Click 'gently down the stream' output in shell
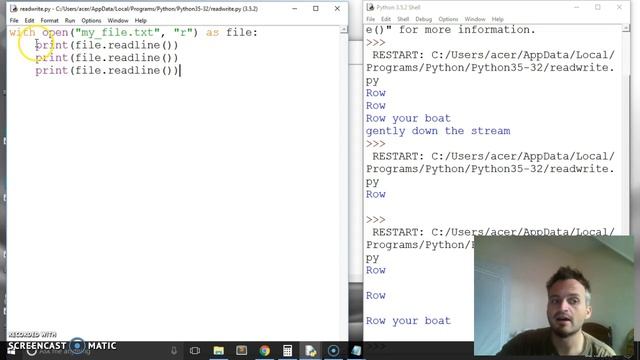The width and height of the screenshot is (640, 360). (x=438, y=131)
